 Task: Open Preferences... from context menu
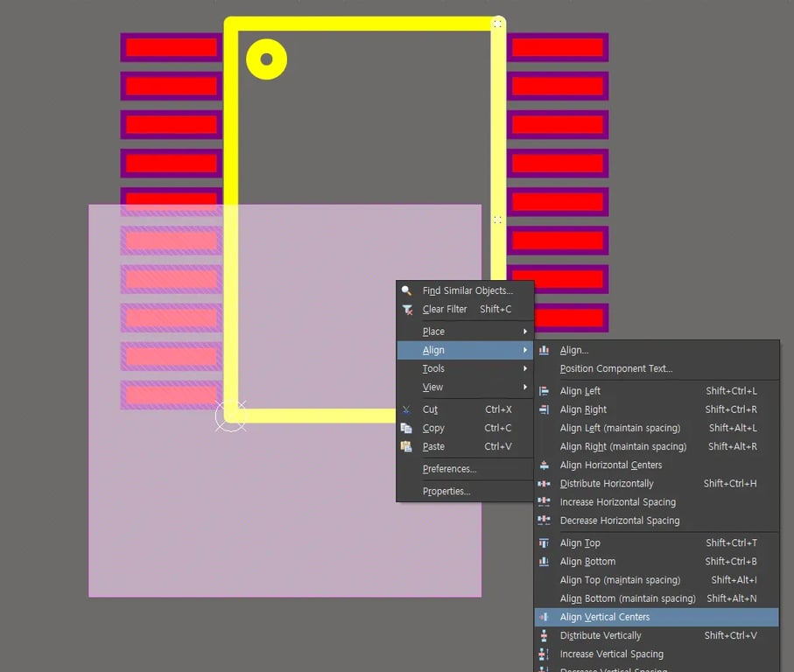point(465,469)
